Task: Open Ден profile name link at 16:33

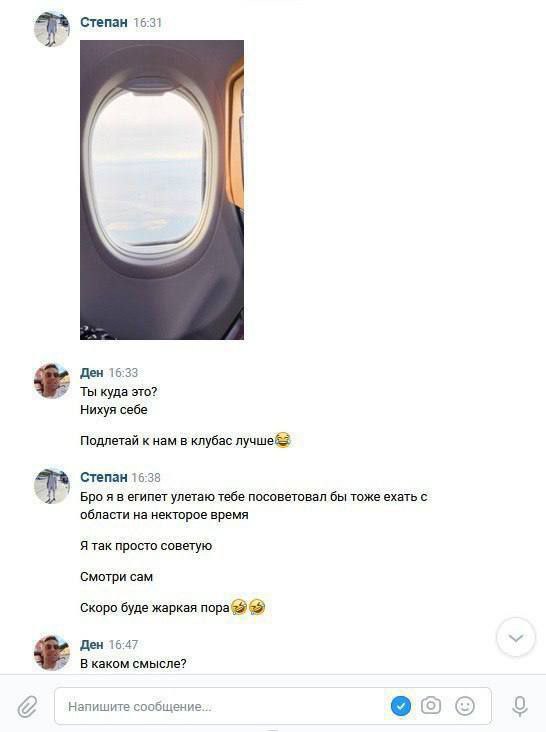Action: (x=91, y=373)
